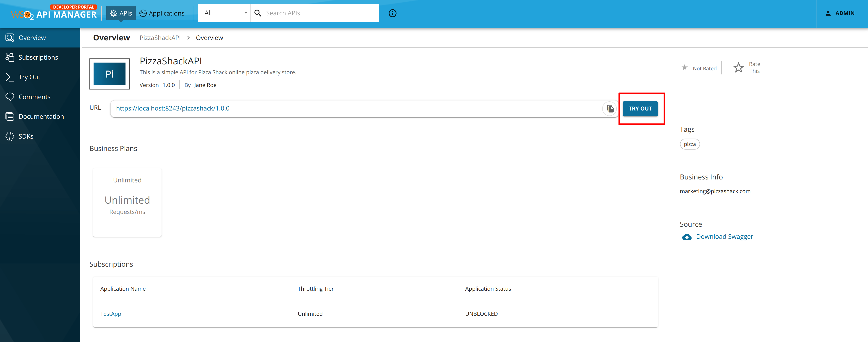Screen dimensions: 868x342
Task: Rate the API using the star icon
Action: pyautogui.click(x=738, y=67)
